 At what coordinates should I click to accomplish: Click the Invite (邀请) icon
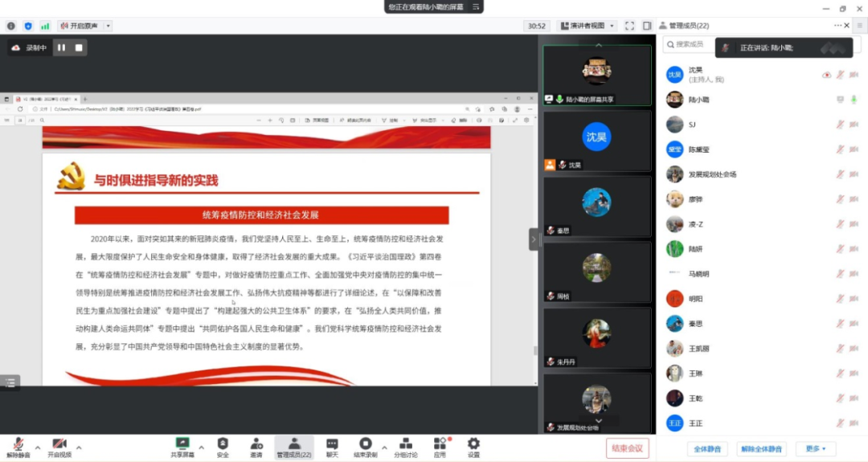(x=256, y=444)
